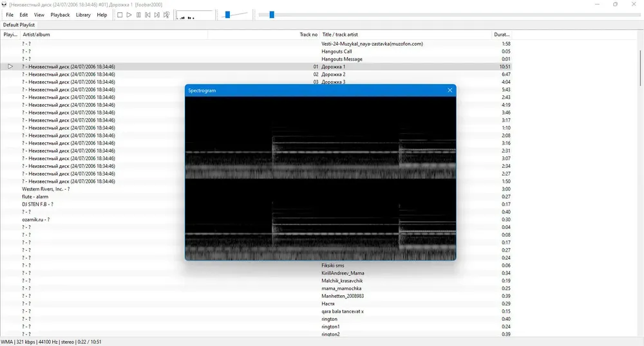The width and height of the screenshot is (644, 346).
Task: Open the File menu
Action: pyautogui.click(x=10, y=15)
